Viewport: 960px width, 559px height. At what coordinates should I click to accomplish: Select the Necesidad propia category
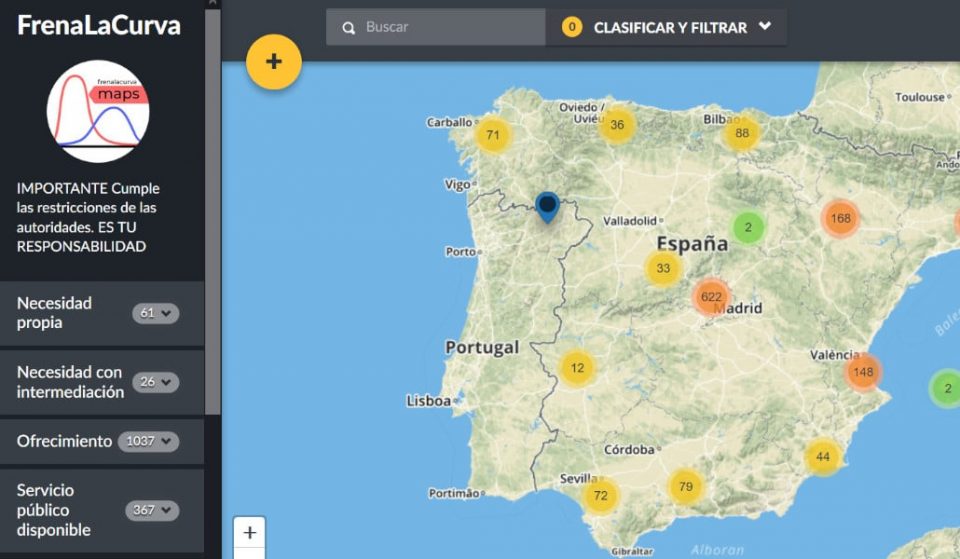pos(54,313)
